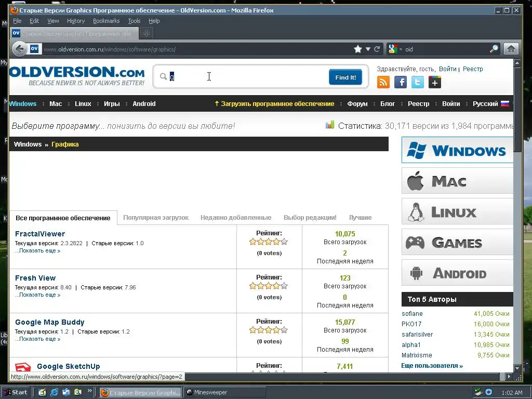532x399 pixels.
Task: Click the Android platform banner in sidebar
Action: coord(457,273)
